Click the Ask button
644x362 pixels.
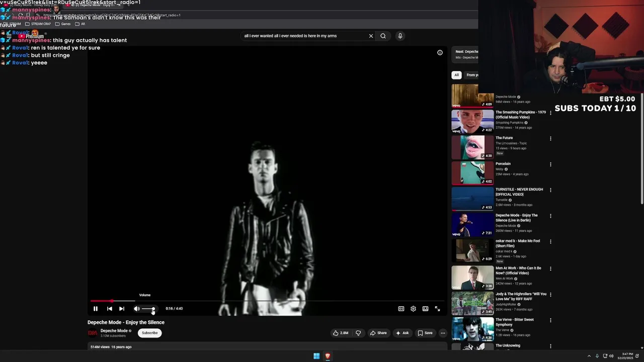pyautogui.click(x=402, y=333)
